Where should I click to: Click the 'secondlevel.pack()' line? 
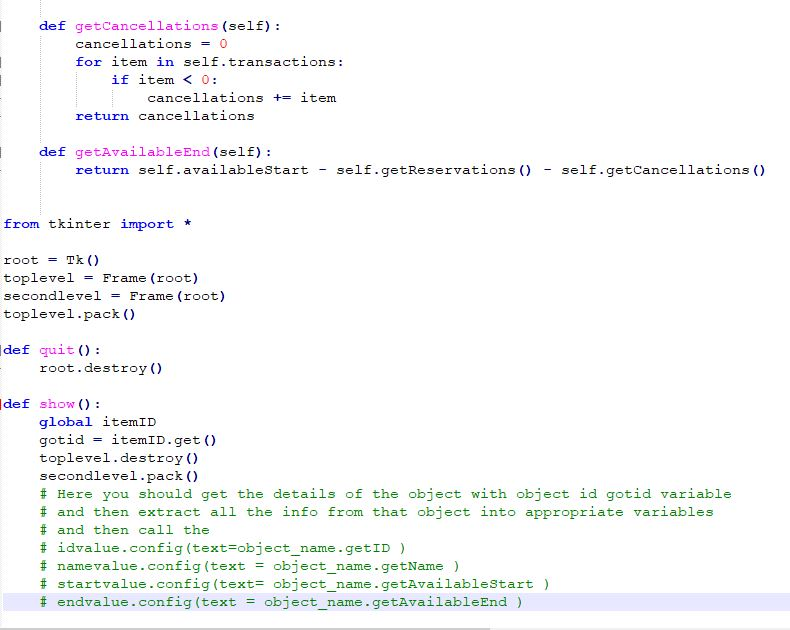coord(119,476)
